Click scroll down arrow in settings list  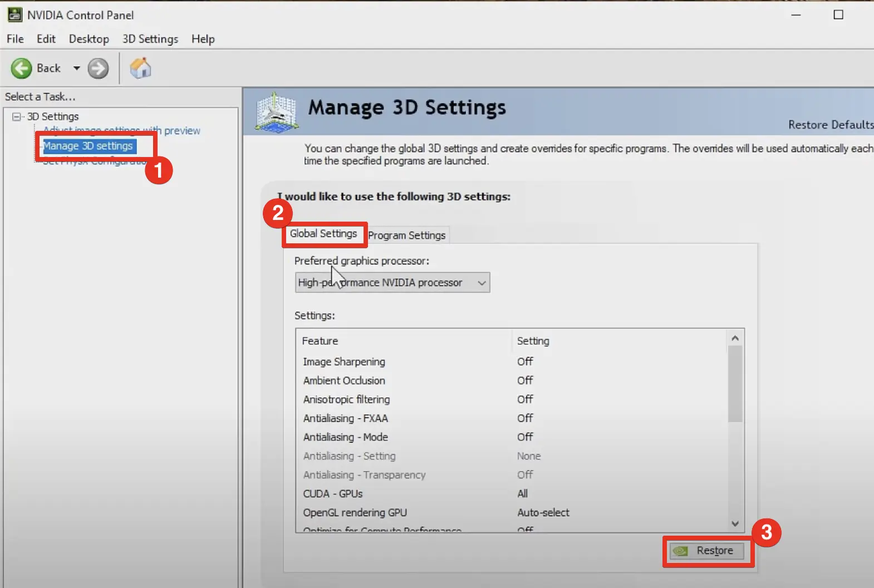[x=735, y=523]
